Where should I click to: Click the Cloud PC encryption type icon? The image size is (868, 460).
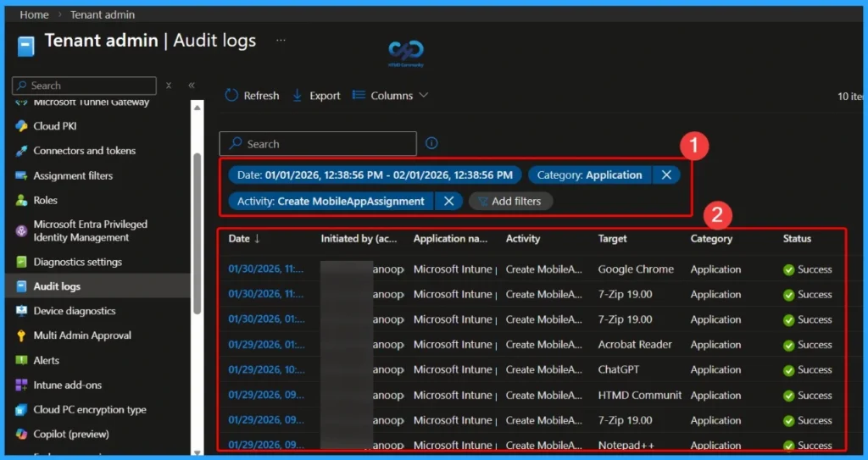(x=21, y=410)
